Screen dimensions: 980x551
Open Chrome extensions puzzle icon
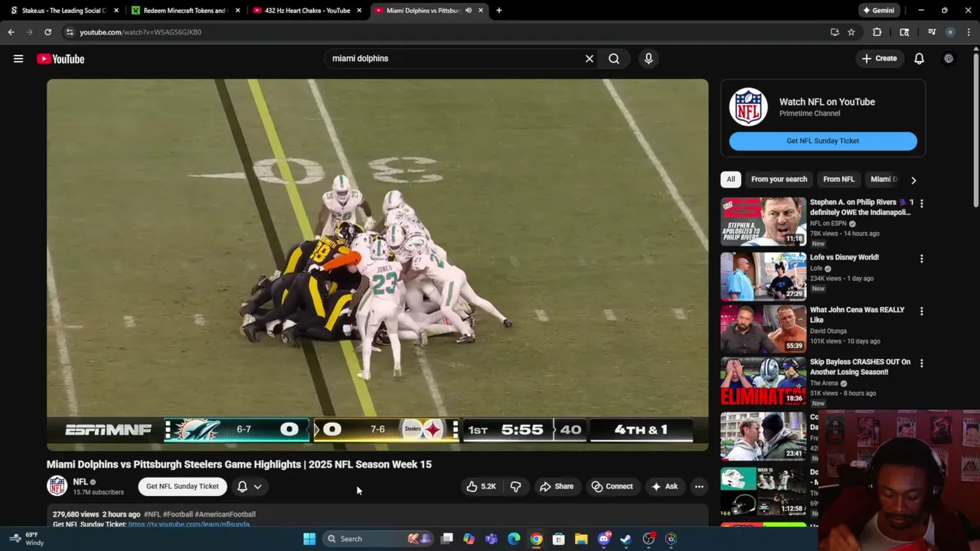click(x=877, y=32)
